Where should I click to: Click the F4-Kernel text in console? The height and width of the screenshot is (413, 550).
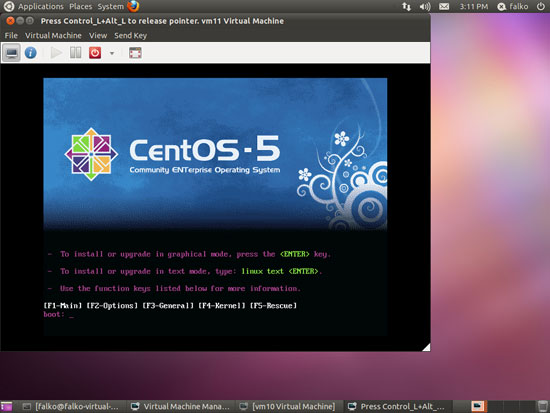click(222, 306)
